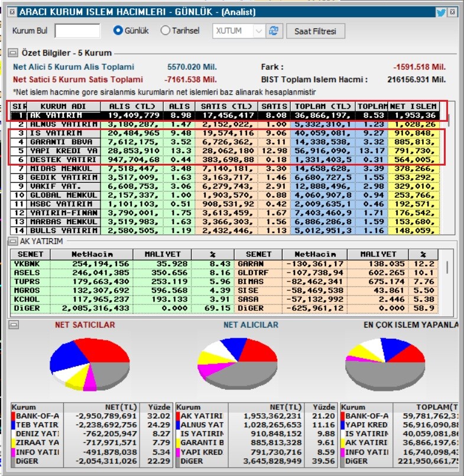
Task: Select the Günlük radio button
Action: tap(118, 31)
